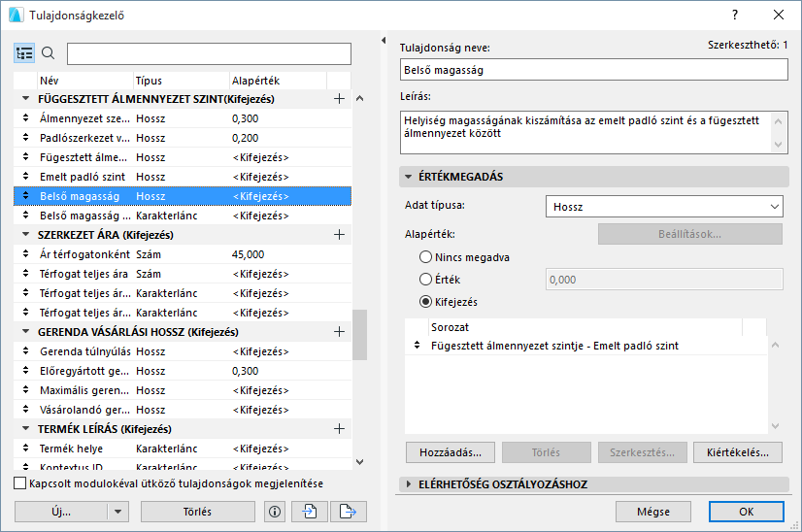Click the property search input field
The height and width of the screenshot is (532, 802).
(209, 53)
